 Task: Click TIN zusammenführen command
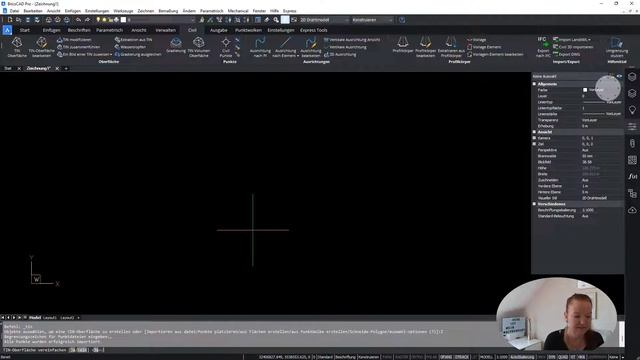coord(78,47)
